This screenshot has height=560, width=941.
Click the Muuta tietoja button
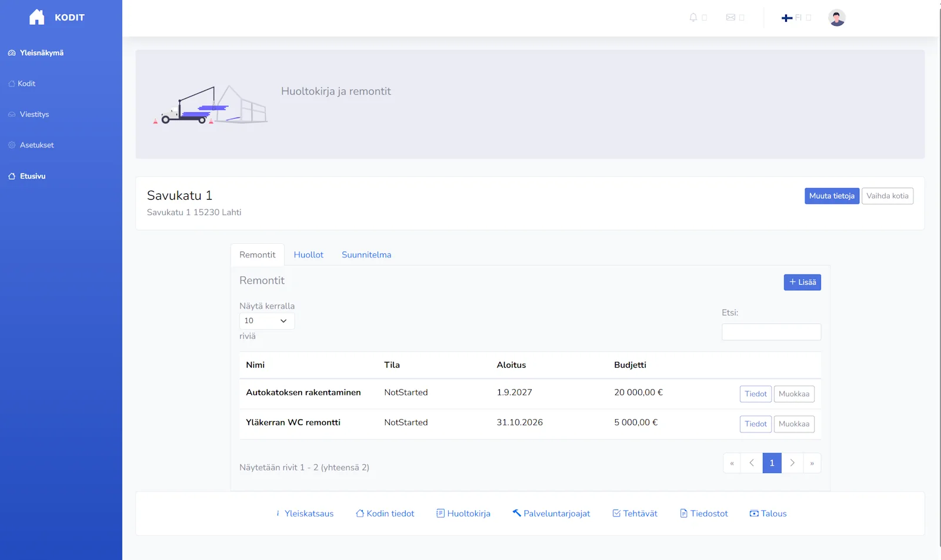tap(832, 196)
